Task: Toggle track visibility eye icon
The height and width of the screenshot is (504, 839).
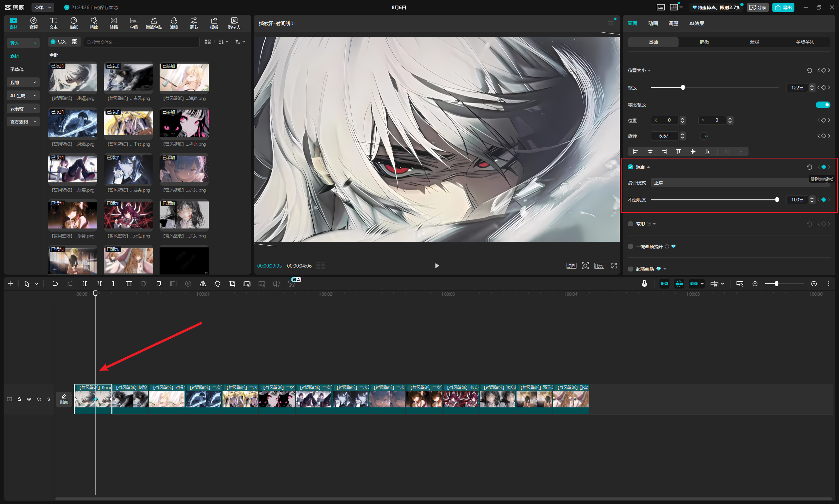Action: click(29, 399)
